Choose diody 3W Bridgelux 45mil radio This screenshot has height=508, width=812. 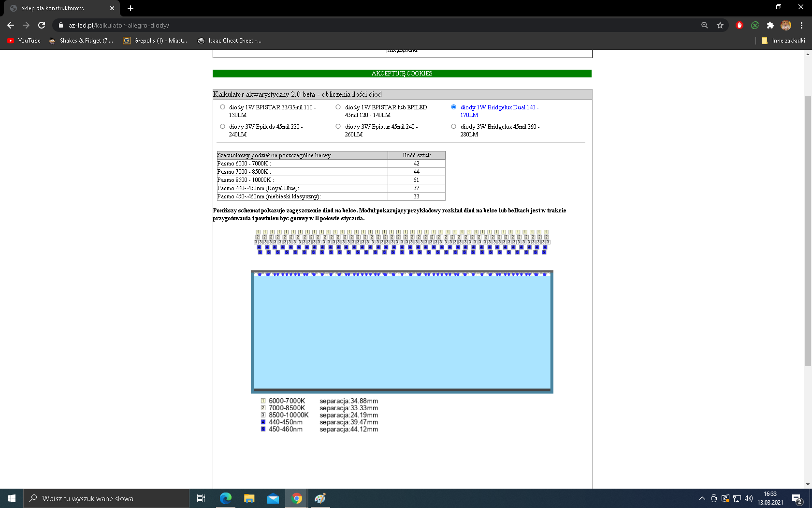453,127
